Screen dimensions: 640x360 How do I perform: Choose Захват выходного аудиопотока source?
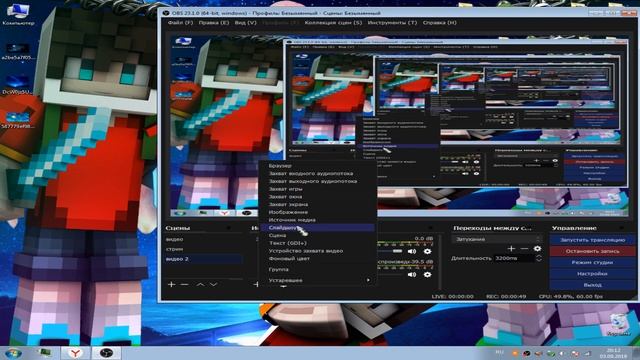tap(317, 181)
